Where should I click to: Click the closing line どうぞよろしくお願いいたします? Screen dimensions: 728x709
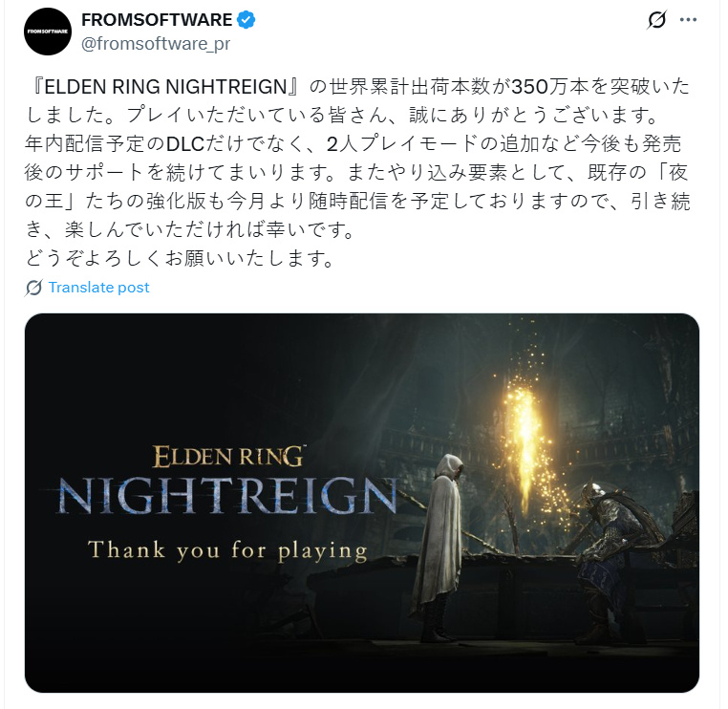tap(180, 258)
